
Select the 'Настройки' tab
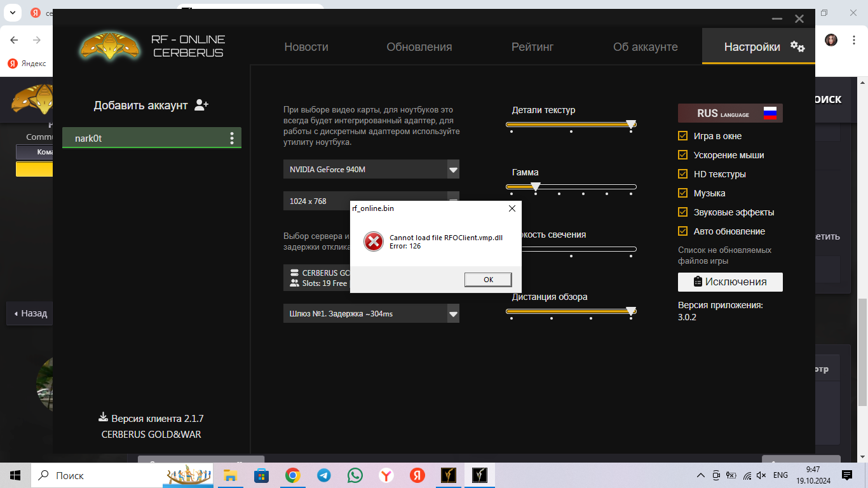click(x=759, y=46)
